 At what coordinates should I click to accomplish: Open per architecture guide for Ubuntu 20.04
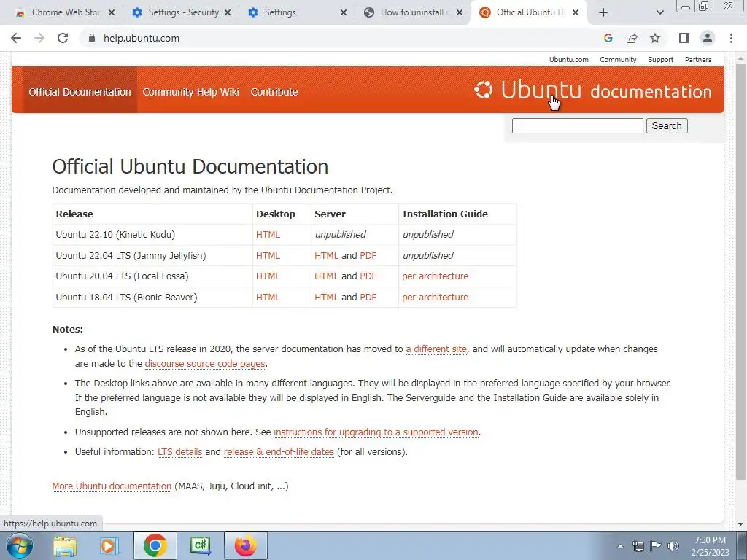(x=435, y=276)
